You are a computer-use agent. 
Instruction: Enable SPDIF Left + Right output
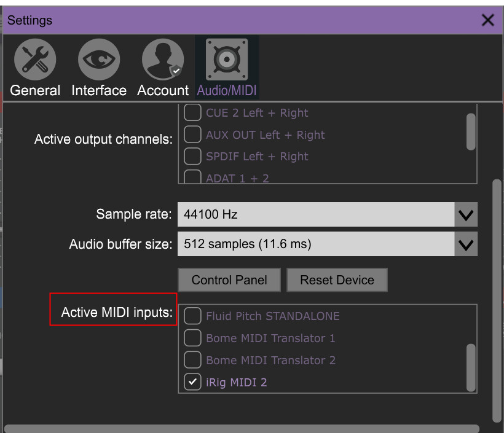(x=193, y=157)
